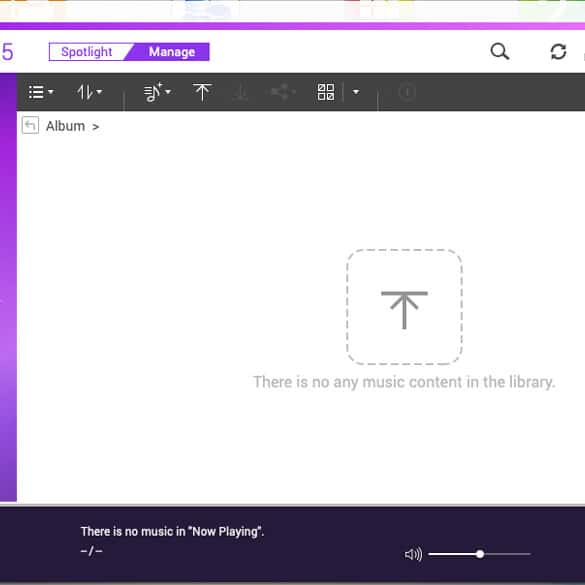Expand the arrow beside multi-select icon
Image resolution: width=585 pixels, height=585 pixels.
pyautogui.click(x=356, y=92)
